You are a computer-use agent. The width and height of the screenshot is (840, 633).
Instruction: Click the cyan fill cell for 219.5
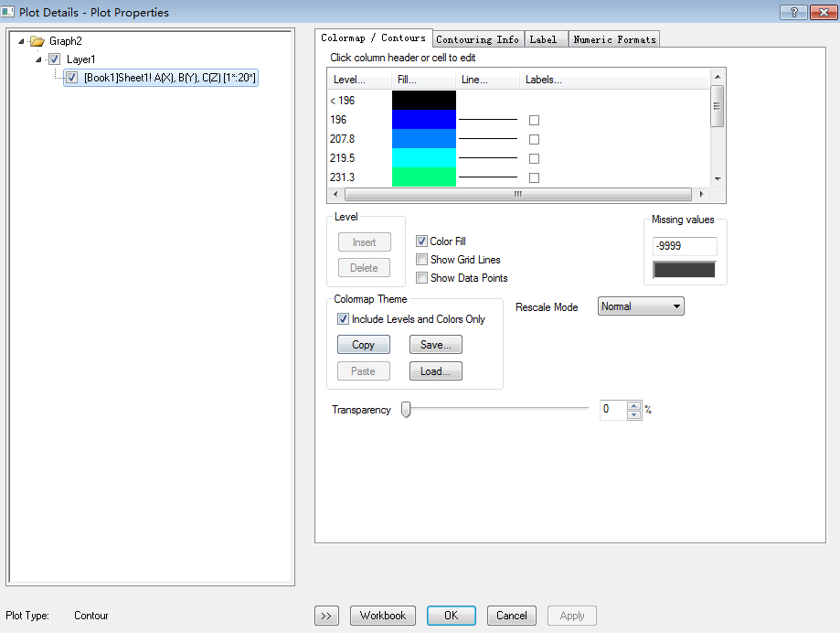tap(423, 158)
